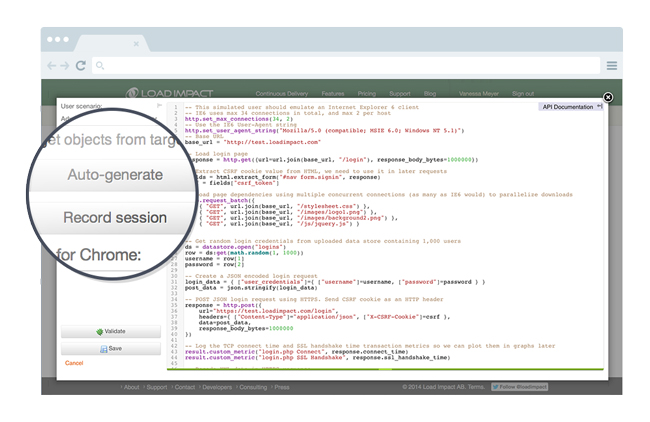Click the browser back arrow
Viewport: 650px width, 422px height.
point(51,65)
